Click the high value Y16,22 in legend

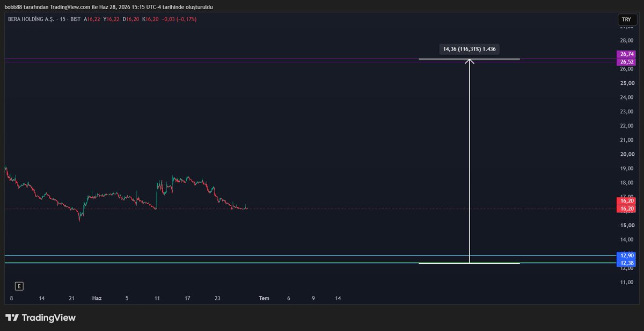(112, 19)
